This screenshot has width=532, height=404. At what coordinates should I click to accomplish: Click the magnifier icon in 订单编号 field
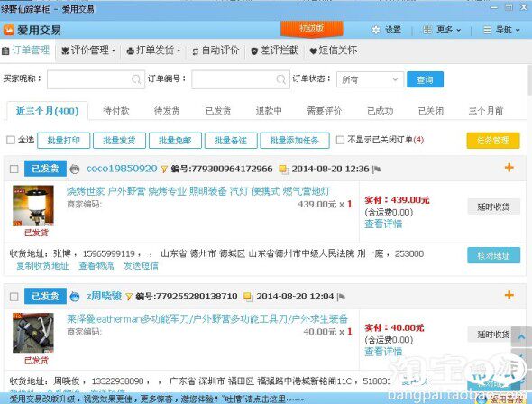coord(281,79)
